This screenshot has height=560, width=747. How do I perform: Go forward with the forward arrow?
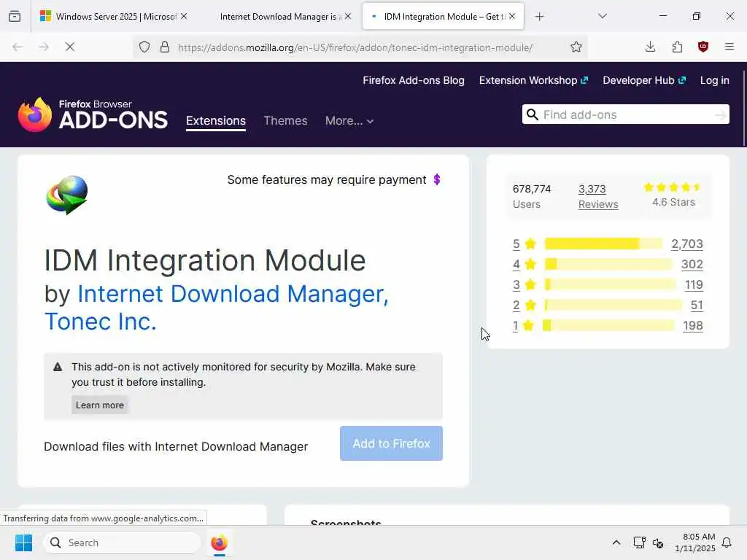coord(44,47)
